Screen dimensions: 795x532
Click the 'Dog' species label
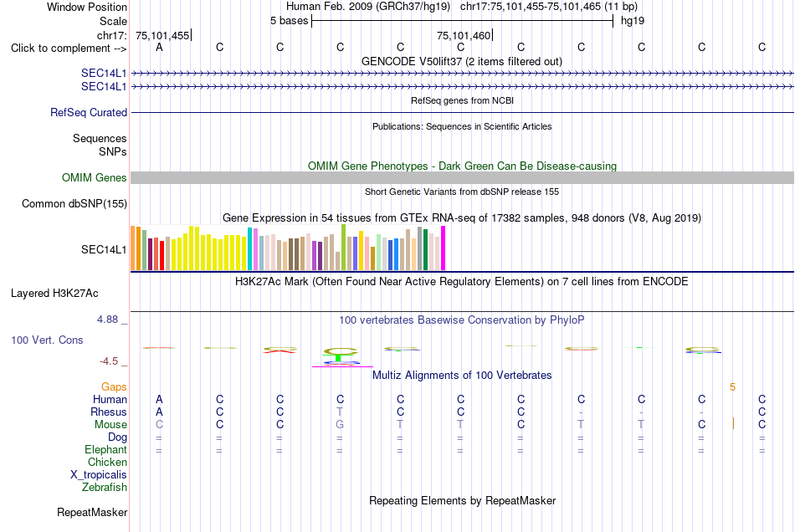point(117,437)
